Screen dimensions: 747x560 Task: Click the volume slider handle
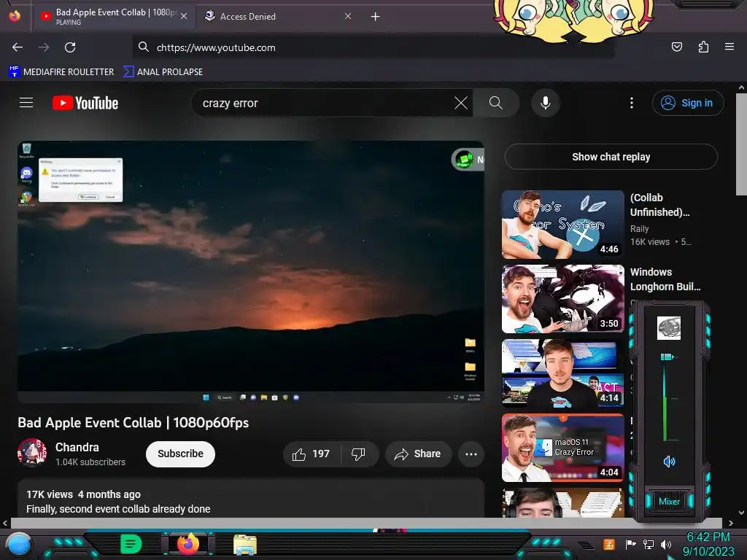[667, 357]
